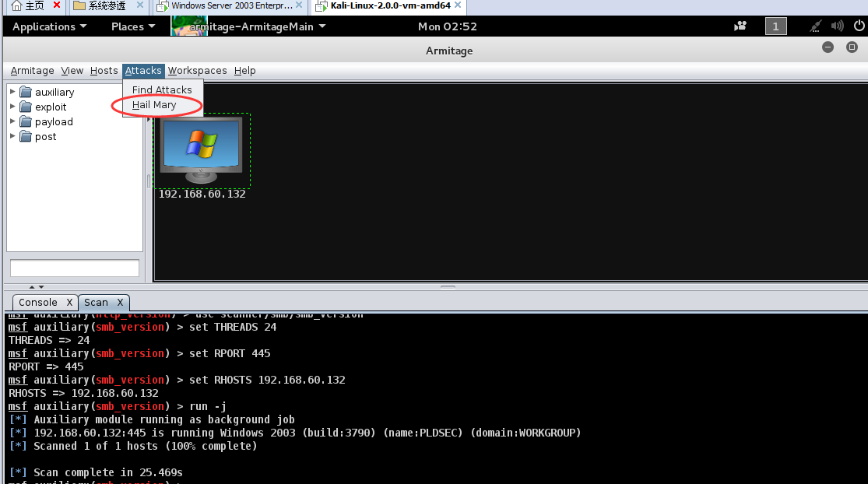The width and height of the screenshot is (868, 484).
Task: Open the volume speaker icon
Action: pyautogui.click(x=838, y=26)
